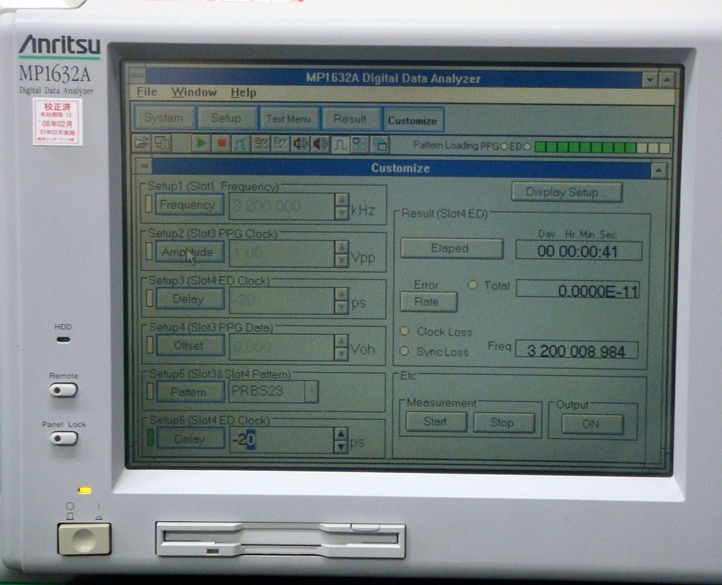Increase Setup6 Delay with up arrow
Image resolution: width=722 pixels, height=585 pixels.
(x=341, y=433)
